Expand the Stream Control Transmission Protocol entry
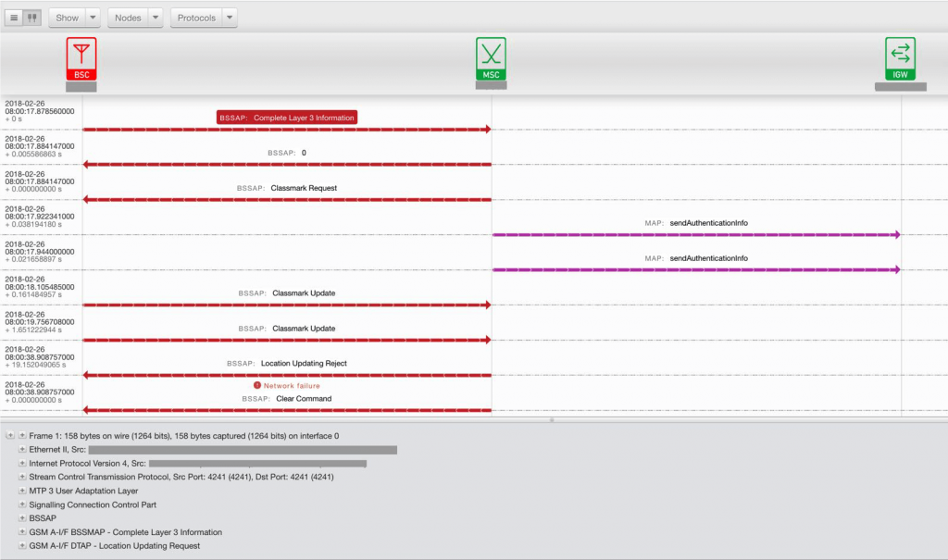This screenshot has height=560, width=948. [x=22, y=477]
